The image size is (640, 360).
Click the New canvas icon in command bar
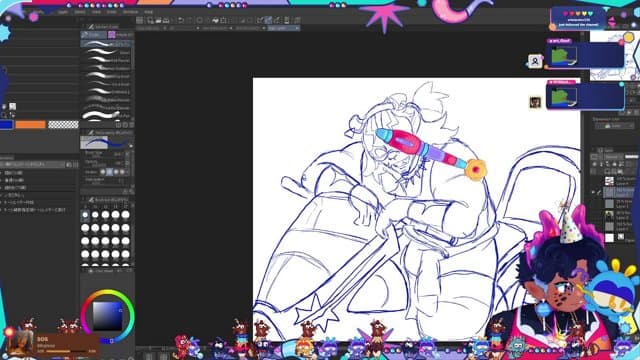[x=150, y=20]
